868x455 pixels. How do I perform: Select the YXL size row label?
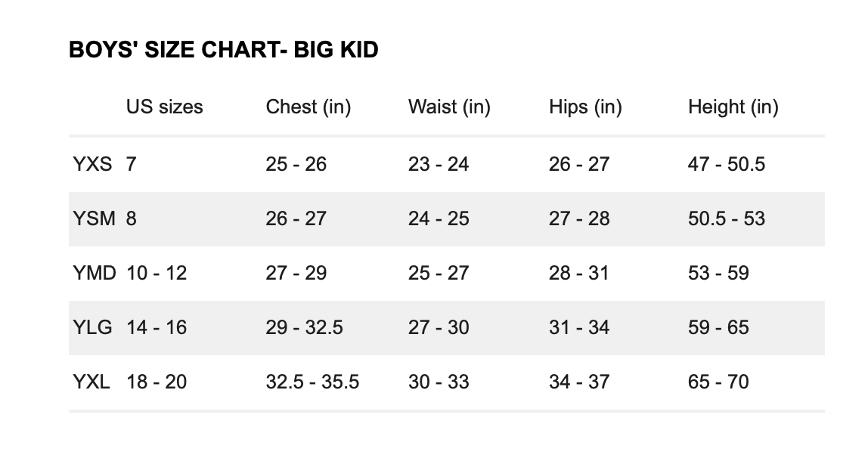(91, 382)
